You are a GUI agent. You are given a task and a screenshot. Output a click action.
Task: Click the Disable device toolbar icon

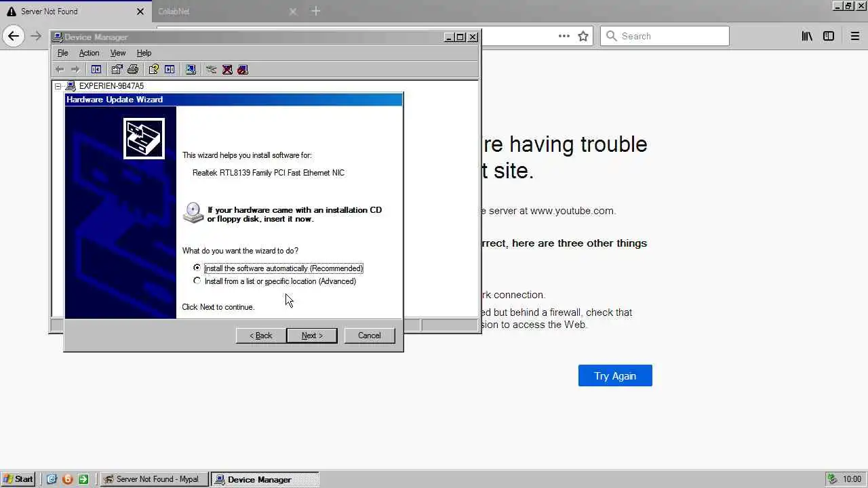[243, 69]
